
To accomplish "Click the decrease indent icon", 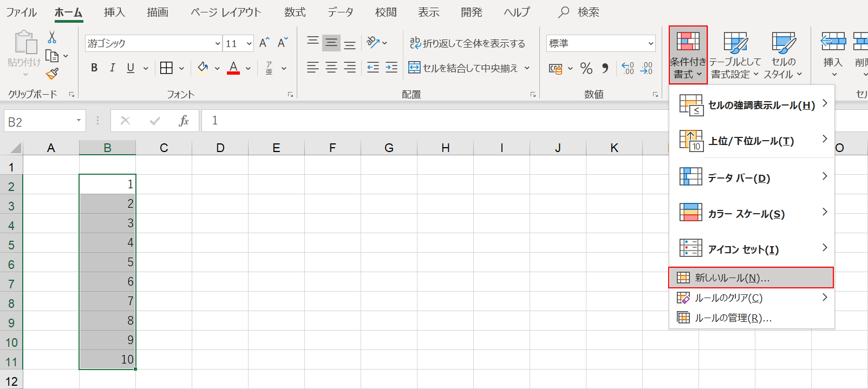I will [x=373, y=68].
